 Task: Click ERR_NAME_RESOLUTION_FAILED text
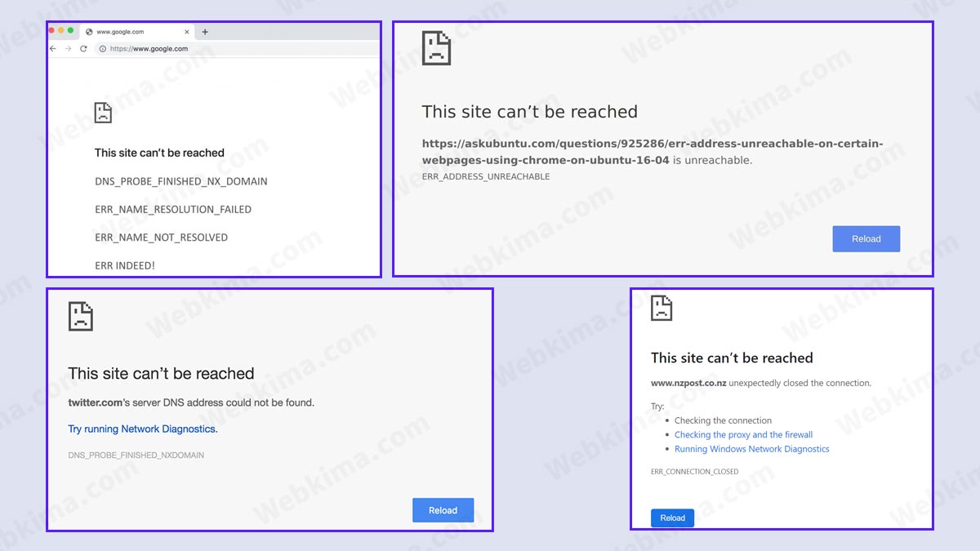(x=173, y=210)
